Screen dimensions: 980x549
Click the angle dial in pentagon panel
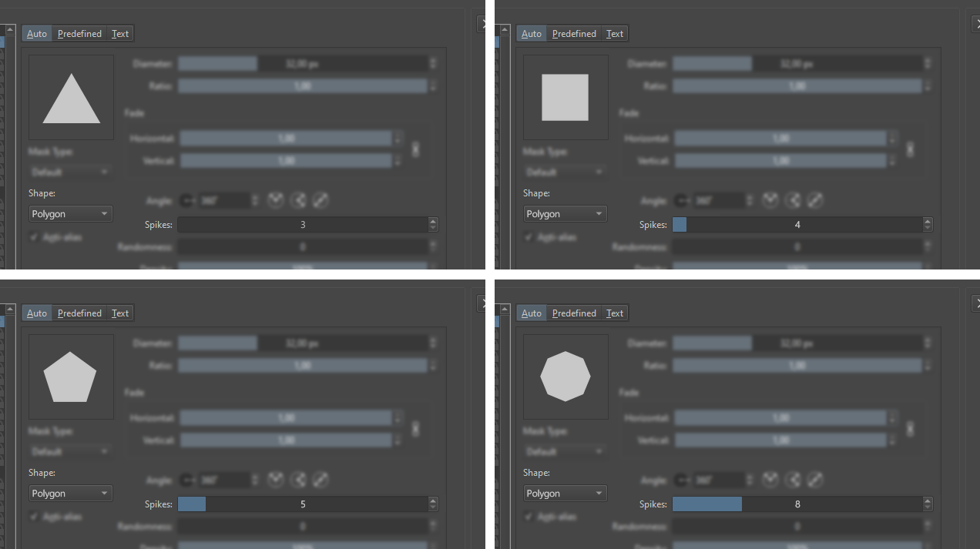187,480
